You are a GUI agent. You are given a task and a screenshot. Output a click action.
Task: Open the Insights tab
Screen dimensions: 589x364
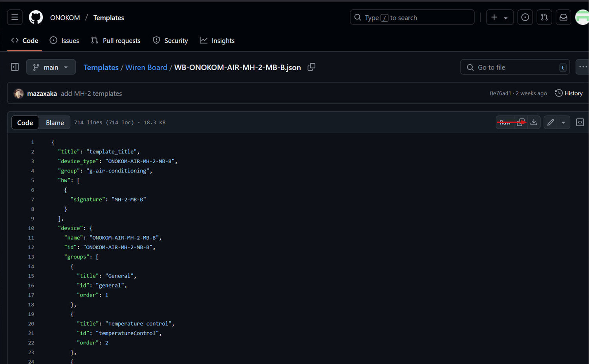click(217, 40)
